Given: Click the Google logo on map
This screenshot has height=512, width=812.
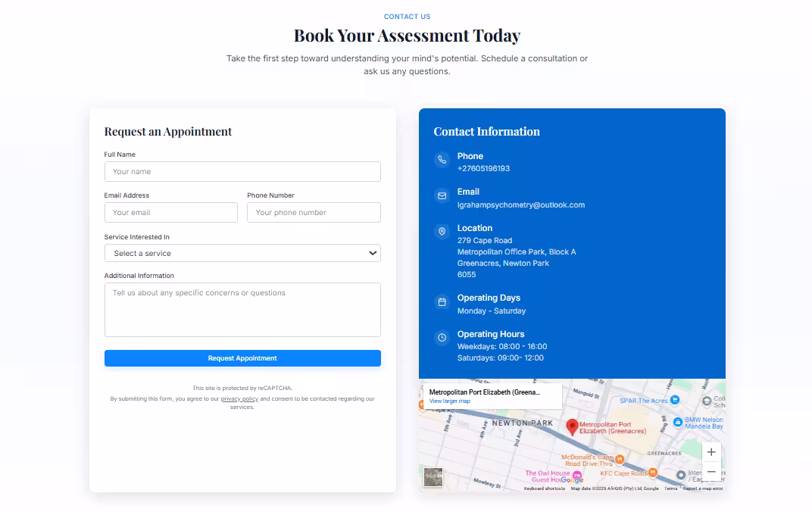Looking at the screenshot, I should coord(572,480).
